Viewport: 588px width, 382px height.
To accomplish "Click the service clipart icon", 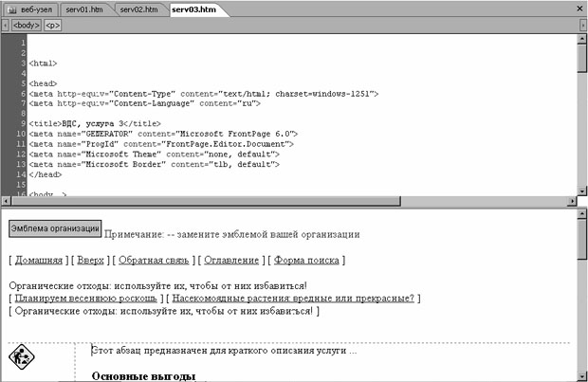I will 22,356.
